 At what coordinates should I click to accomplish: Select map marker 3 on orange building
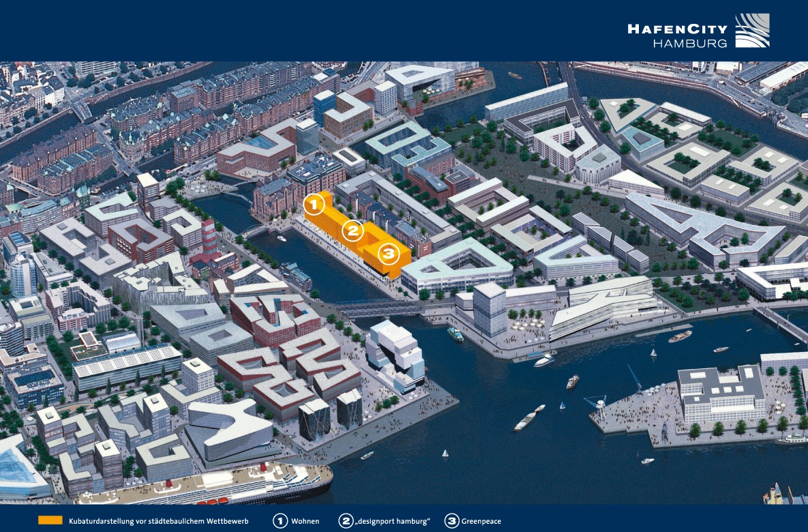tap(387, 254)
